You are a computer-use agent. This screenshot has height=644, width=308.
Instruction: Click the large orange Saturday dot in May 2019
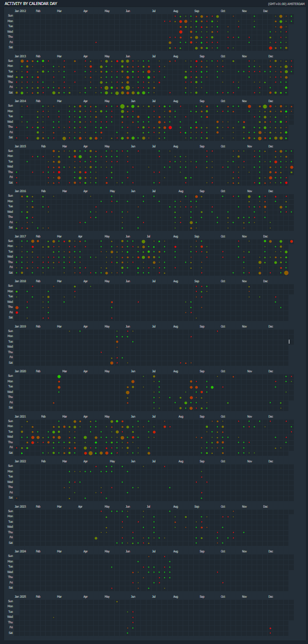point(112,363)
